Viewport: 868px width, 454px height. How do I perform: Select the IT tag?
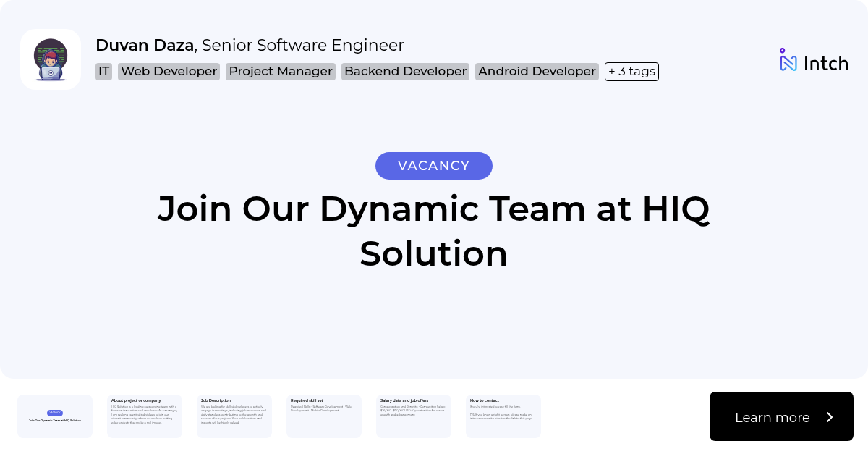coord(103,71)
